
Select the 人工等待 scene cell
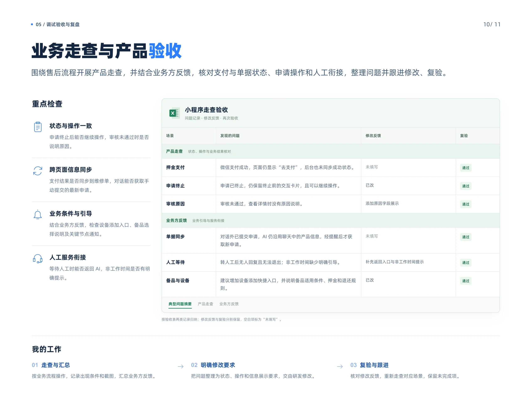click(189, 262)
